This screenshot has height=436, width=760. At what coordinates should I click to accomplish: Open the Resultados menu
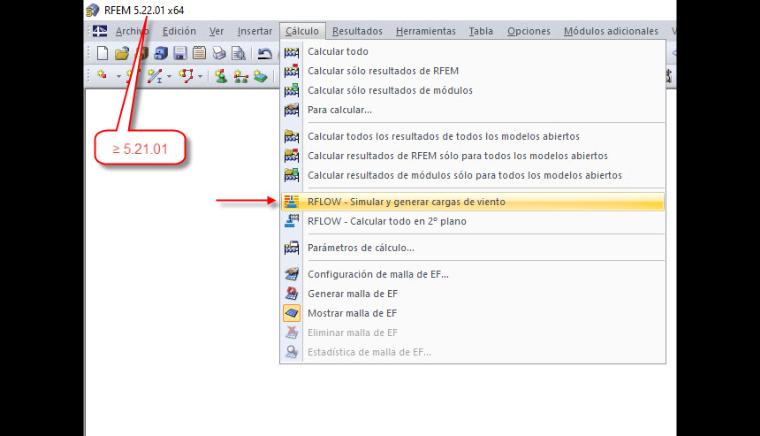coord(357,31)
